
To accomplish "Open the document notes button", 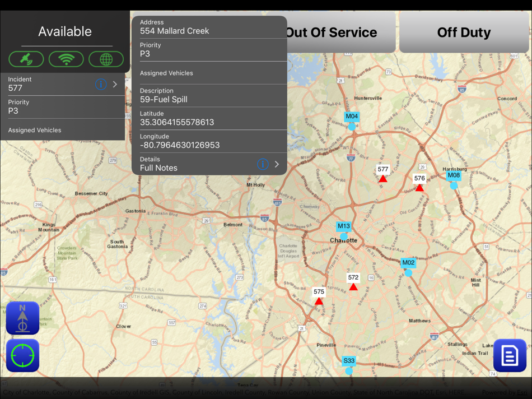I will coord(510,355).
